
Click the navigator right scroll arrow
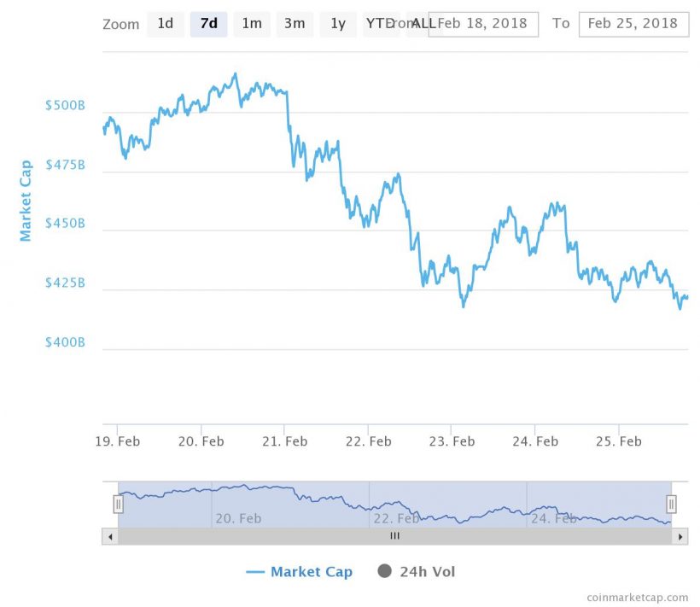click(x=680, y=537)
